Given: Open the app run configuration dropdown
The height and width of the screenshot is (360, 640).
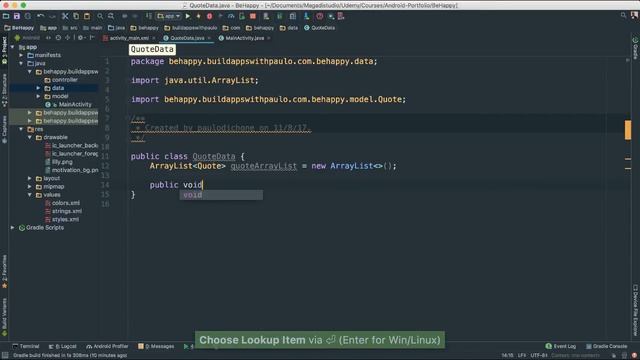Looking at the screenshot, I should [169, 16].
